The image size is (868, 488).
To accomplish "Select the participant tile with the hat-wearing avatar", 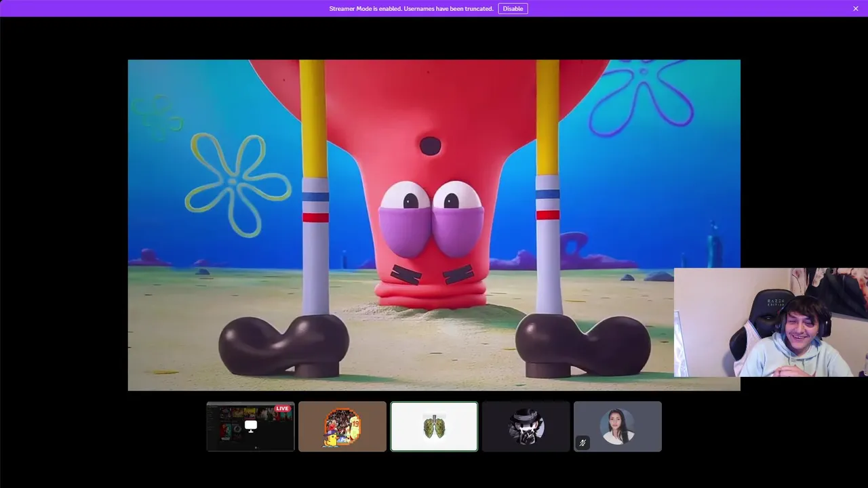I will [x=526, y=426].
